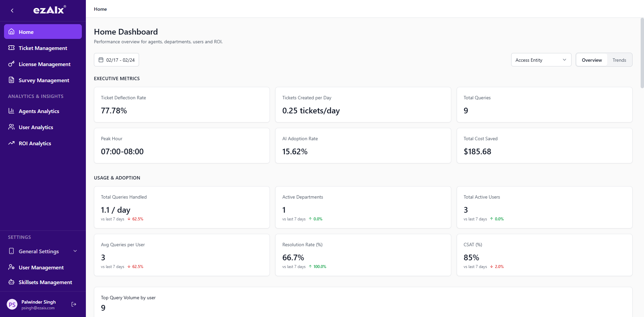
Task: Open the Access Entity dropdown
Action: click(x=541, y=60)
